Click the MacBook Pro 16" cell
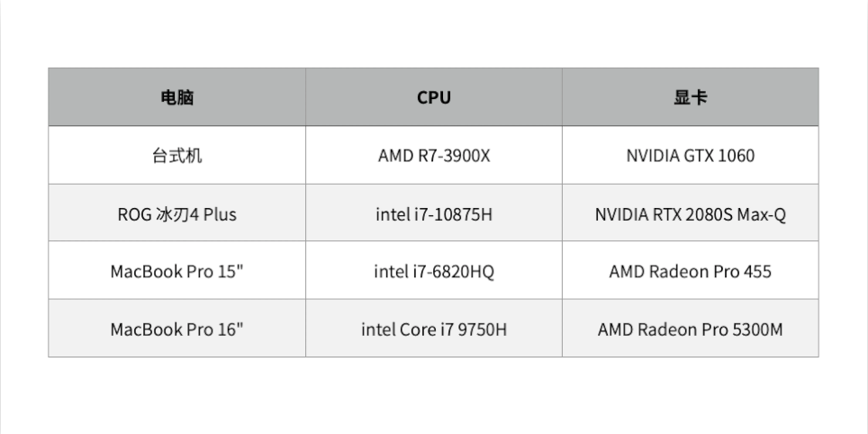Viewport: 868px width, 434px height. click(176, 330)
